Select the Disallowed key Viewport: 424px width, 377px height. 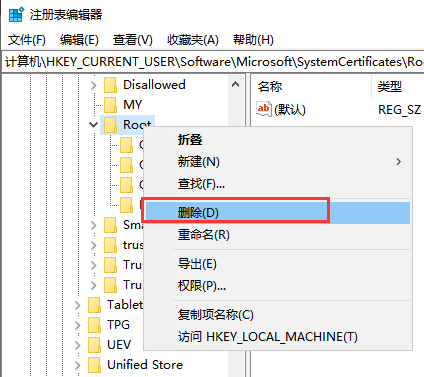coord(154,85)
